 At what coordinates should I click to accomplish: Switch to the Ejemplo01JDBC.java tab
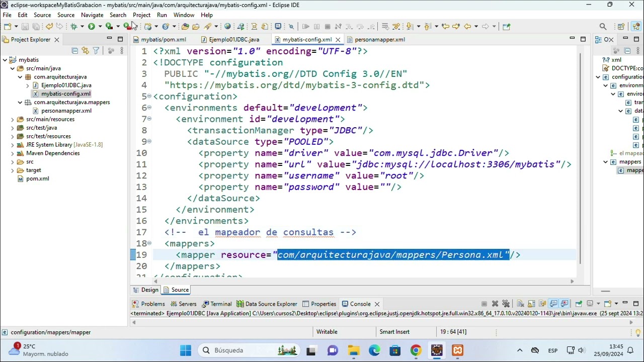pyautogui.click(x=229, y=39)
